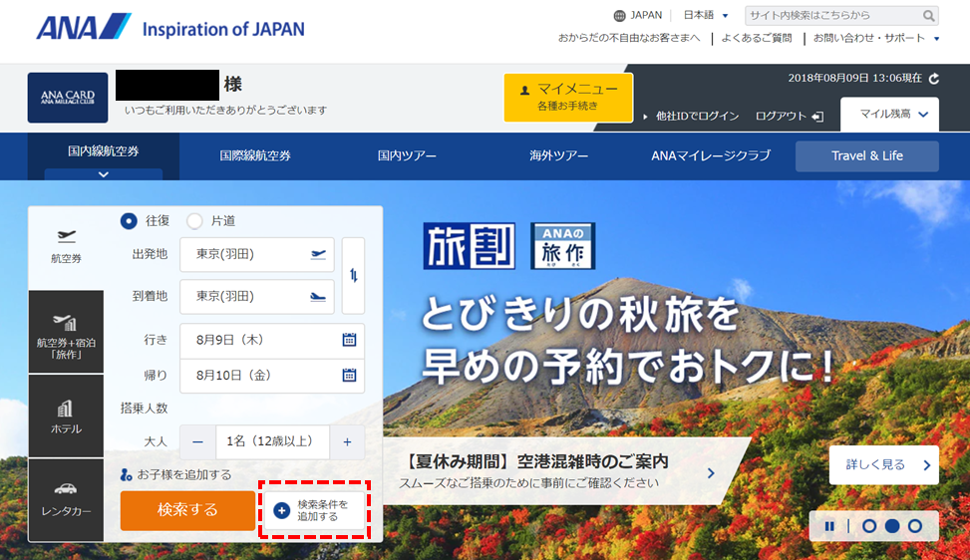Image resolution: width=970 pixels, height=560 pixels.
Task: Expand お問い合わせ・サポート dropdown
Action: [876, 38]
